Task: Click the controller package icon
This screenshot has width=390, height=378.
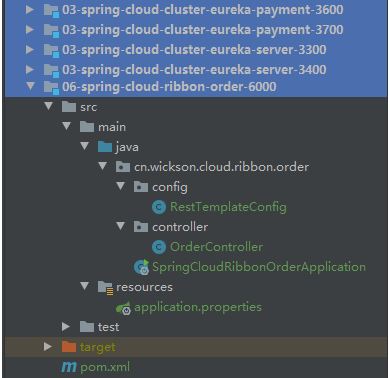Action: 141,227
